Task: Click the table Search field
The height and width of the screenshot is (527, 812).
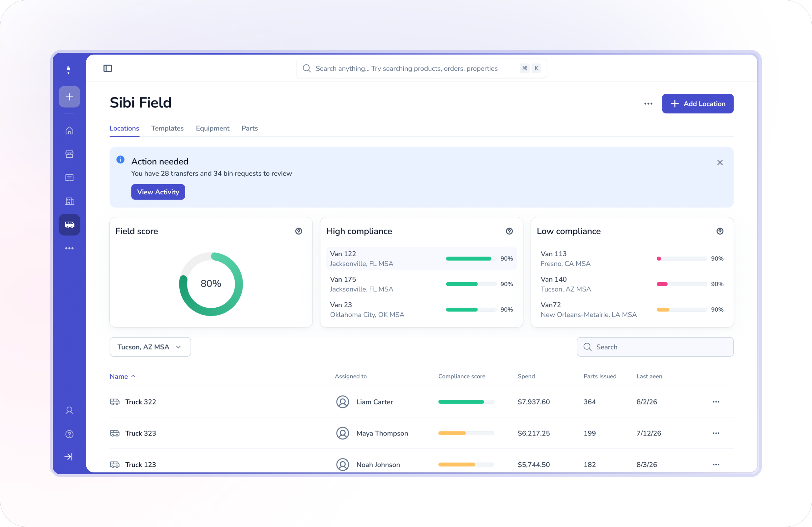Action: 655,347
